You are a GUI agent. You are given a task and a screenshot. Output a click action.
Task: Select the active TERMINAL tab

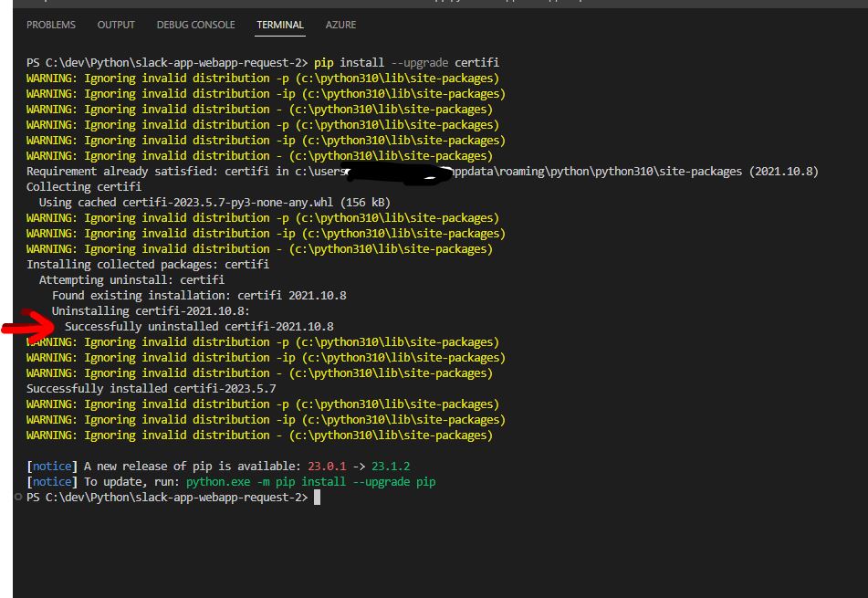[x=279, y=25]
